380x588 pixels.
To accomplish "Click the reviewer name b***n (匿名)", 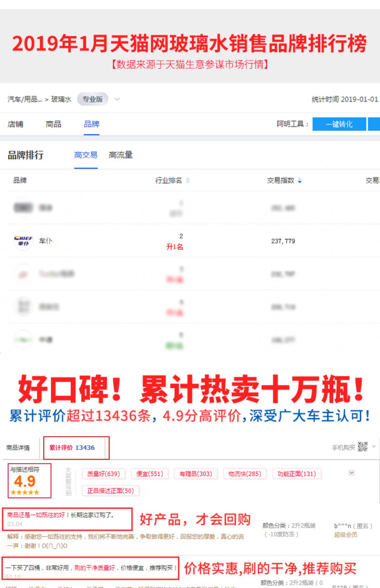I will coord(353,526).
